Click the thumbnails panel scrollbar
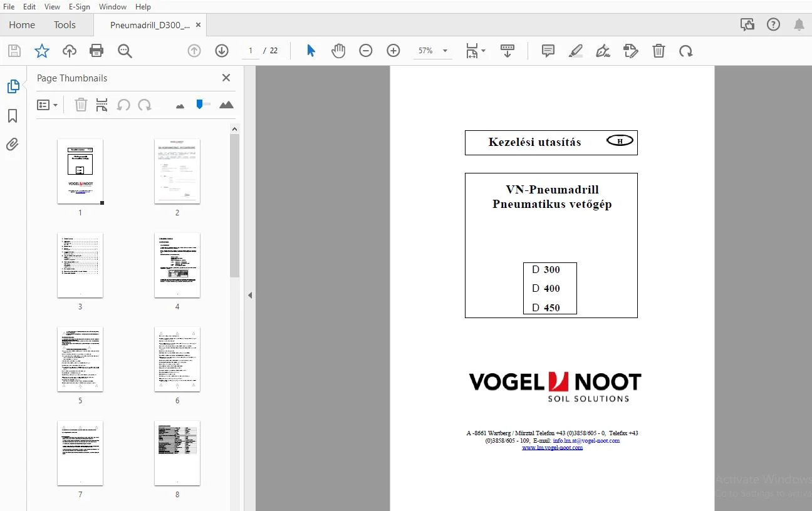 click(235, 205)
